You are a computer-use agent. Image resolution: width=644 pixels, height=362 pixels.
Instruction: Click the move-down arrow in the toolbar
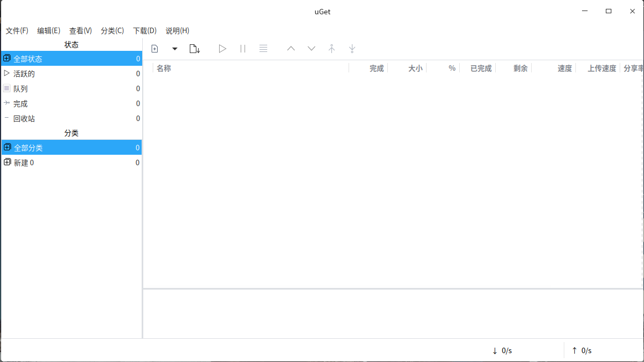[x=311, y=49]
